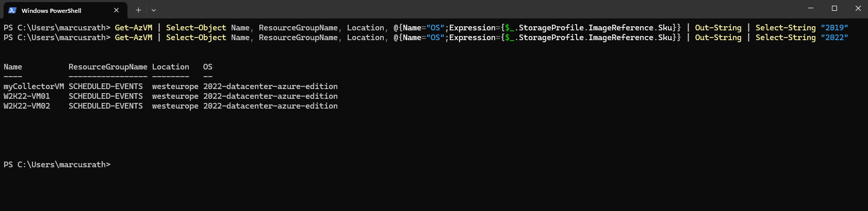The height and width of the screenshot is (211, 868).
Task: Close the terminal window
Action: click(858, 8)
